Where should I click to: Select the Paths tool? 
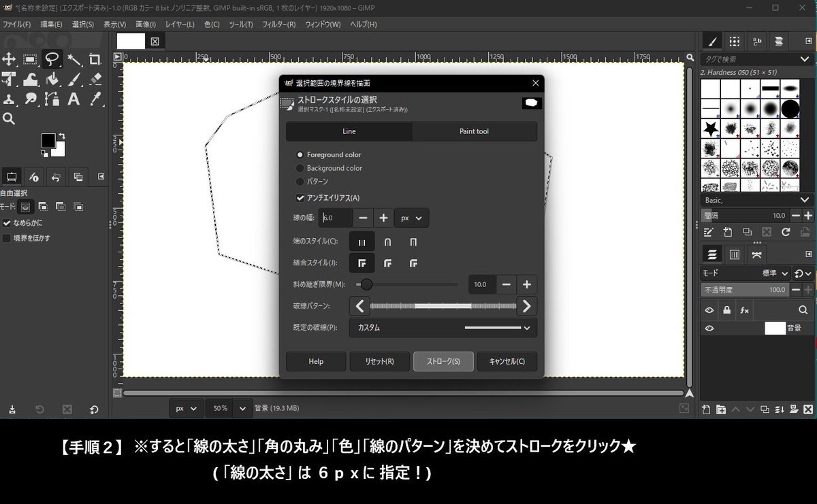[52, 99]
